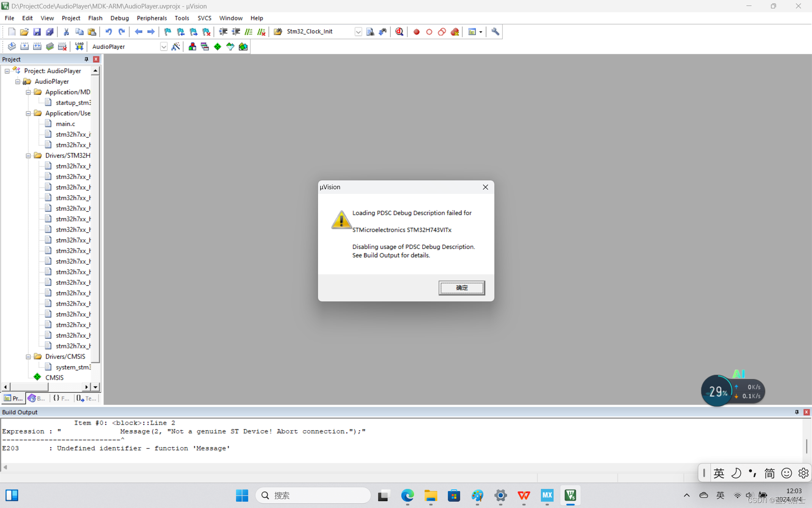The image size is (812, 508).
Task: Start the debug session (magnifier d icon)
Action: (399, 32)
